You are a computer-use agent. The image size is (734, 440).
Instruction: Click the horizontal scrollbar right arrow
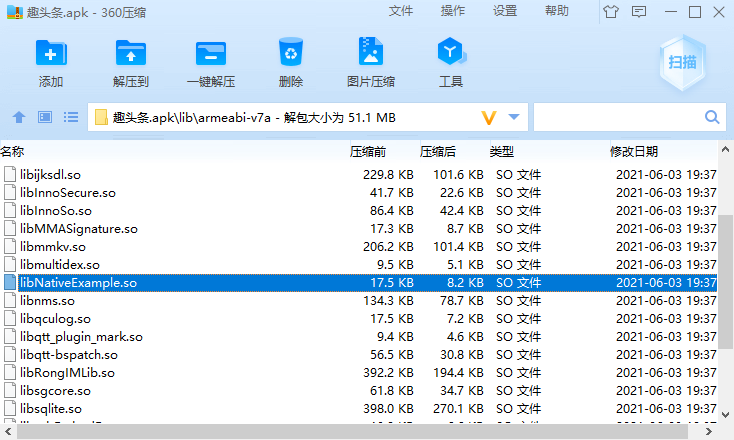710,431
